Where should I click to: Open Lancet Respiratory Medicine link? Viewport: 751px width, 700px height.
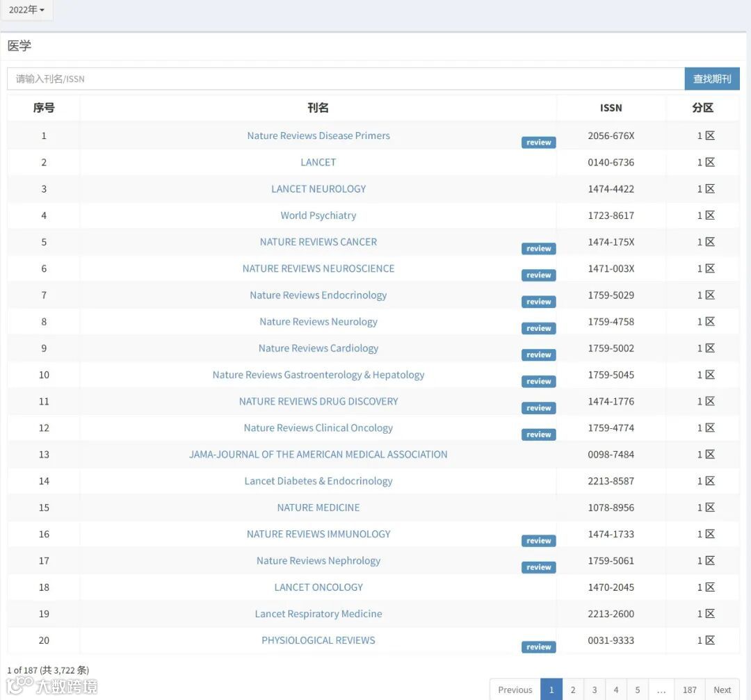(318, 614)
